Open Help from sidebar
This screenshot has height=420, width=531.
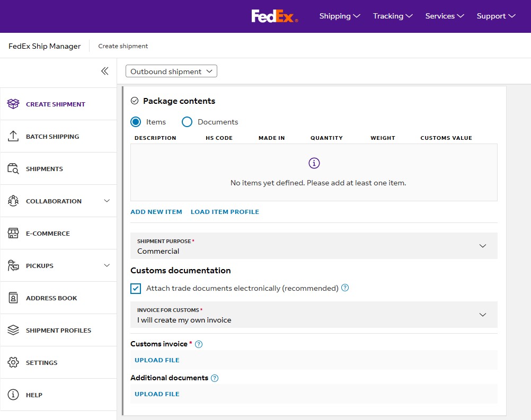click(x=59, y=395)
